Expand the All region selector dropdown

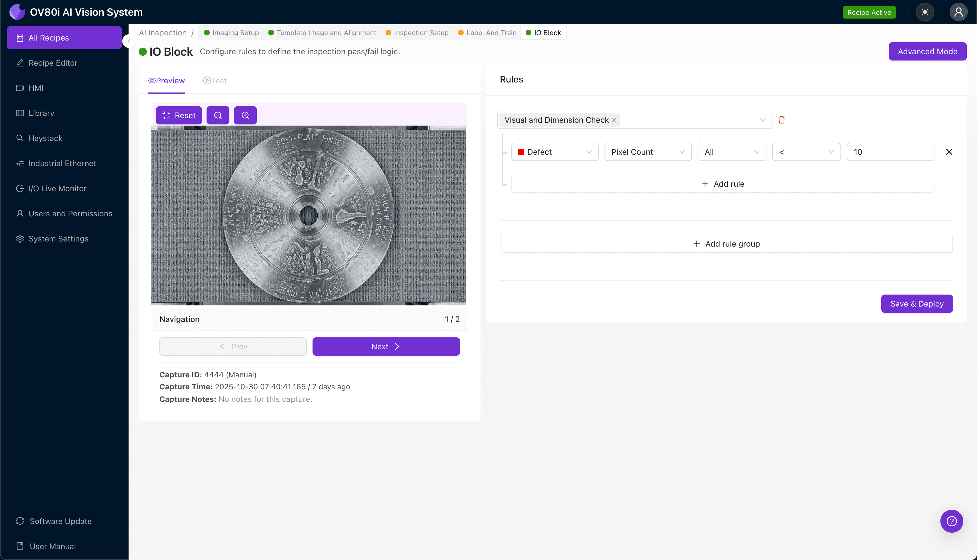(731, 152)
